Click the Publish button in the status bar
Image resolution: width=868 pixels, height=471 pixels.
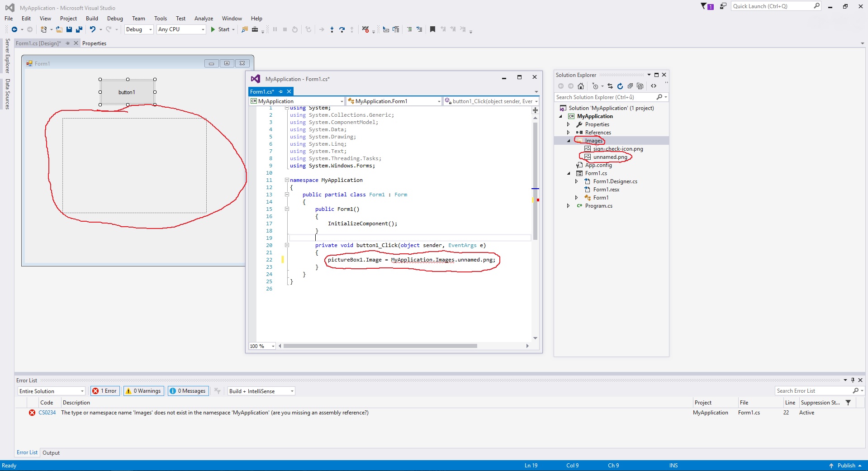846,466
